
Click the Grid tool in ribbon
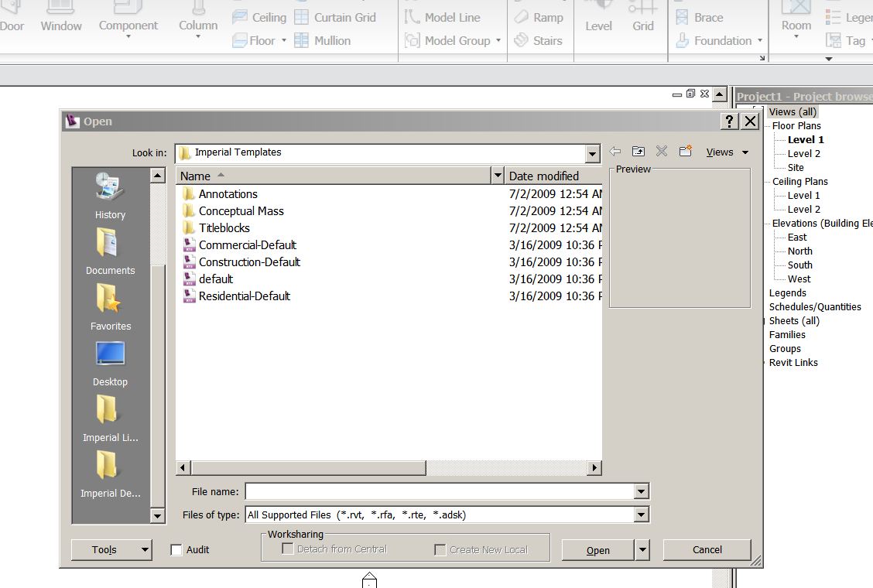pyautogui.click(x=643, y=17)
